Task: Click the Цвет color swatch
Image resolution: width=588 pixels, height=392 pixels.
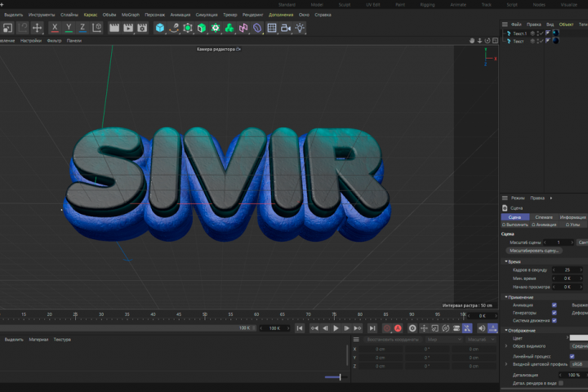Action: point(579,338)
